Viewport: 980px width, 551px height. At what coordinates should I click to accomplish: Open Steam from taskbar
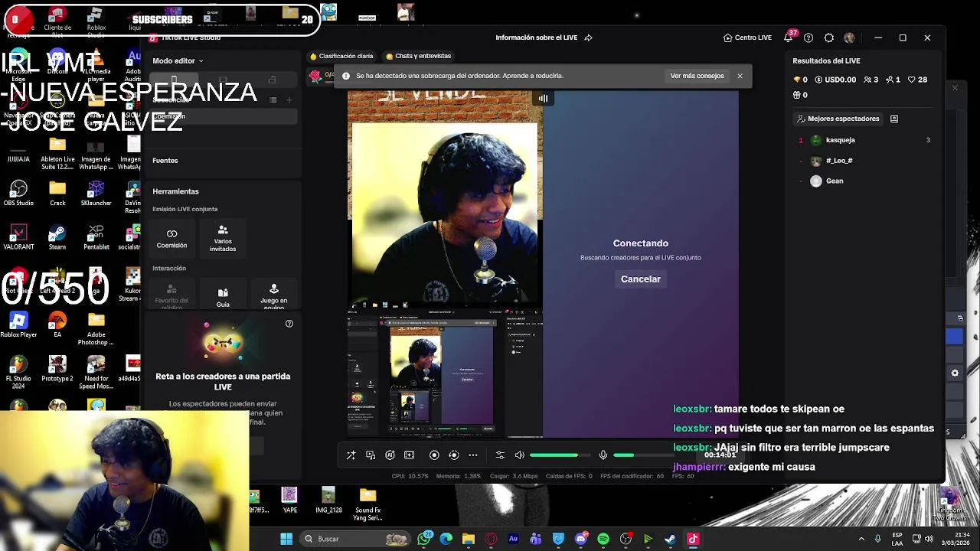[x=670, y=539]
